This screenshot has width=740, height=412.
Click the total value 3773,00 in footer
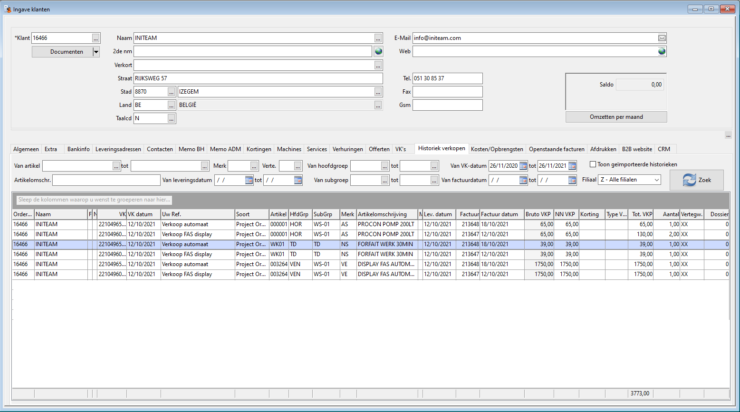[640, 393]
